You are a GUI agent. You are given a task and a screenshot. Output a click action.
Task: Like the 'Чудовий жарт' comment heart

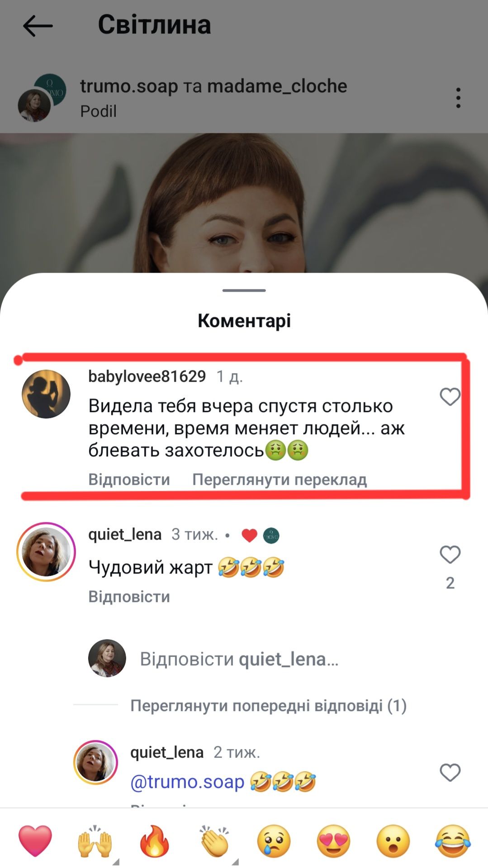[x=450, y=555]
